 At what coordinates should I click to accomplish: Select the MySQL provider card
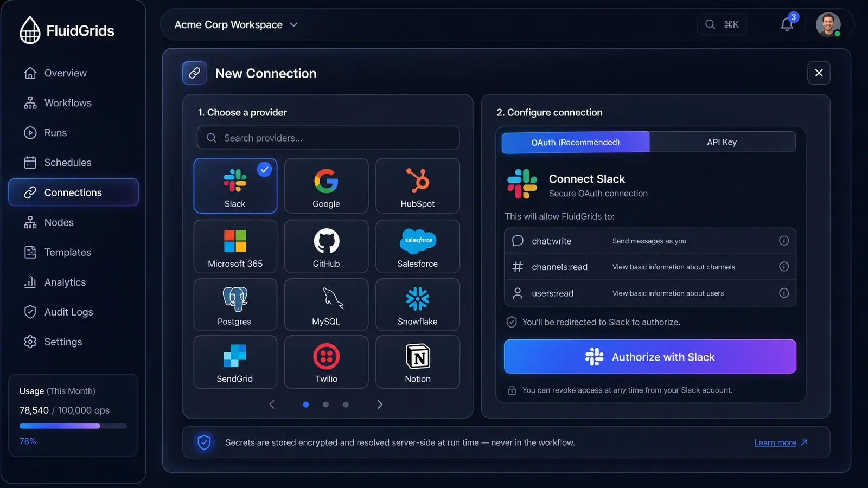[x=326, y=305]
